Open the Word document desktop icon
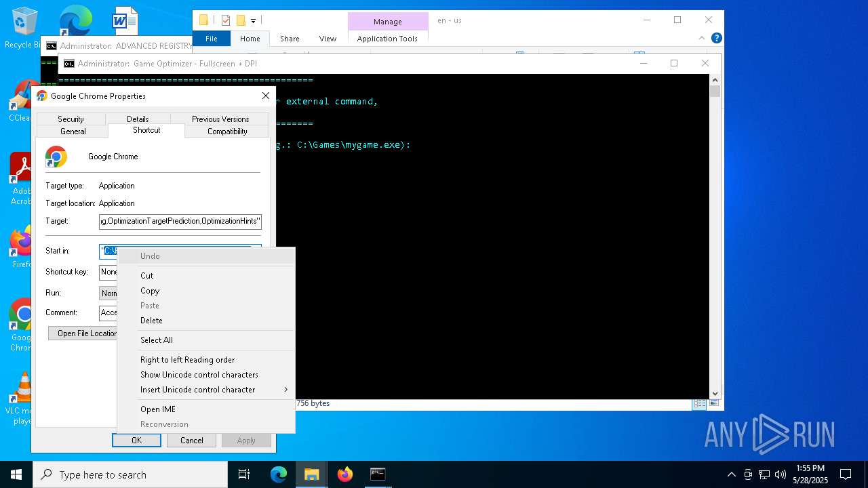This screenshot has width=868, height=488. 125,20
